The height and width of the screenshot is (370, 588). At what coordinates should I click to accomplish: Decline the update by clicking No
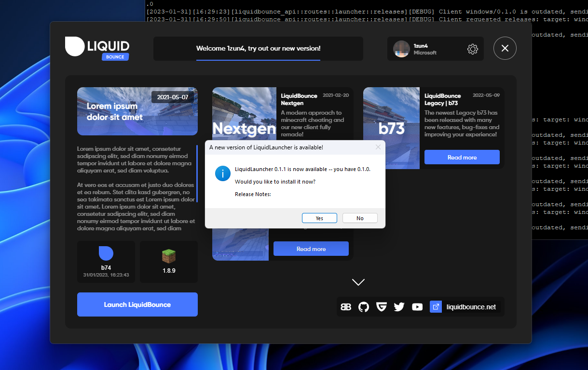coord(360,218)
